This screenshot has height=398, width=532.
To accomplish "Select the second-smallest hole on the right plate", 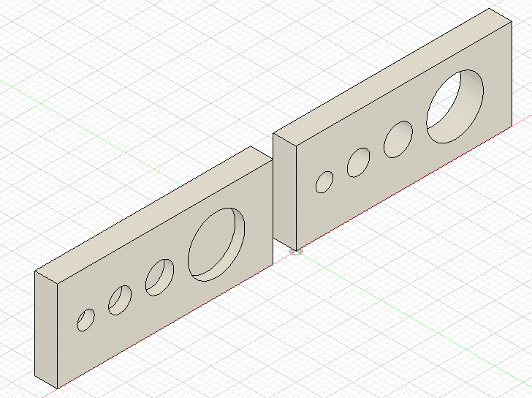I will pos(359,162).
